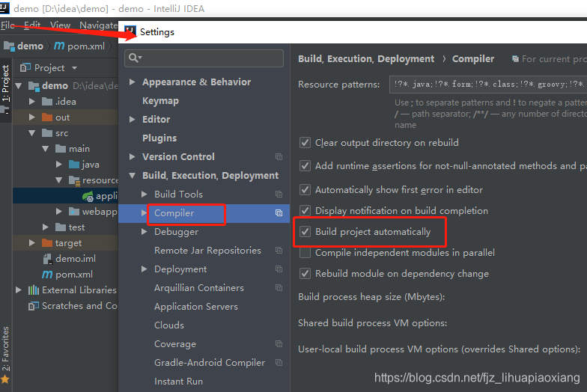Image resolution: width=587 pixels, height=392 pixels.
Task: Click Coverage project-level icon
Action: pos(279,344)
